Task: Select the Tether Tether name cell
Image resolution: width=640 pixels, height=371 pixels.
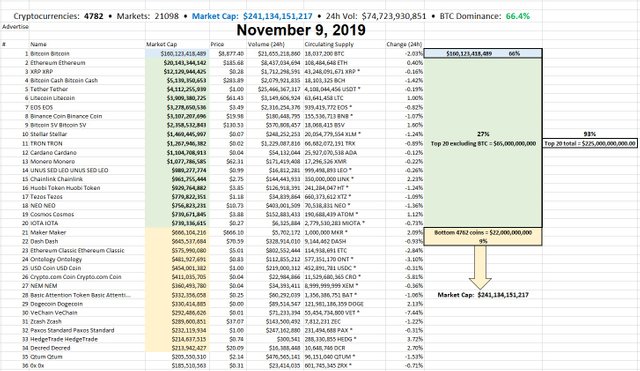Action: (x=49, y=89)
